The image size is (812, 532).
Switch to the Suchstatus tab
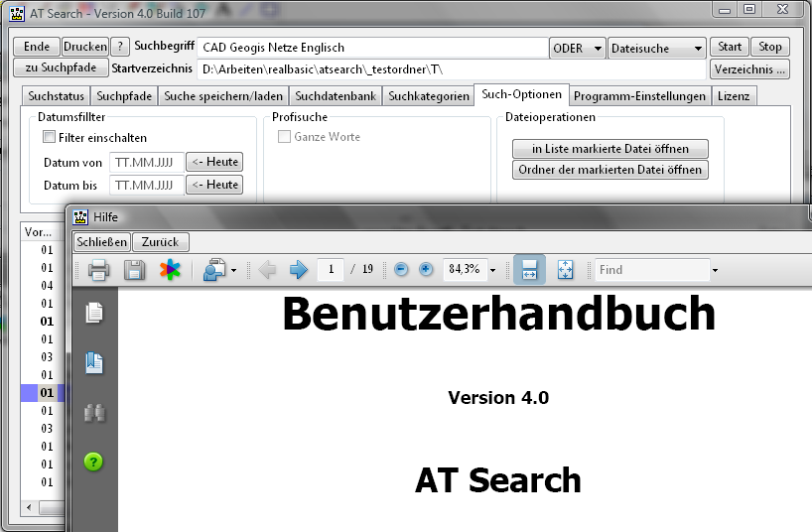(x=56, y=96)
